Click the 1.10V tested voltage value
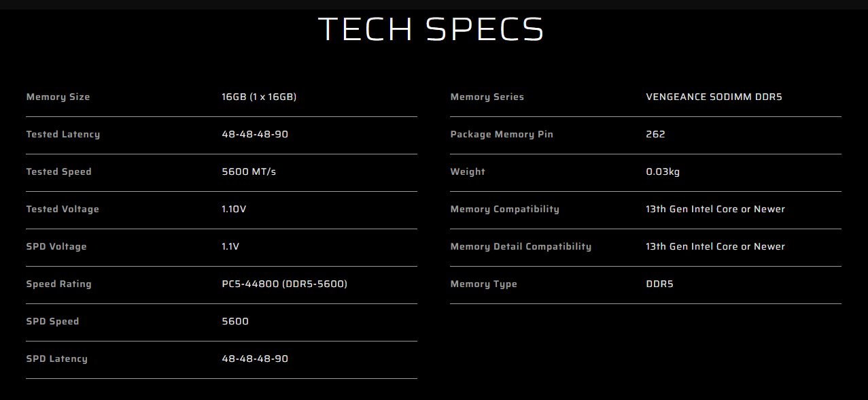868x400 pixels. pyautogui.click(x=234, y=210)
